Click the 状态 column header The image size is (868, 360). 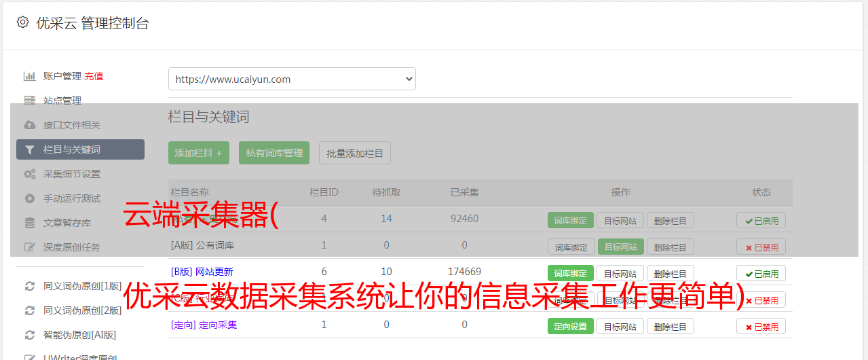(761, 192)
